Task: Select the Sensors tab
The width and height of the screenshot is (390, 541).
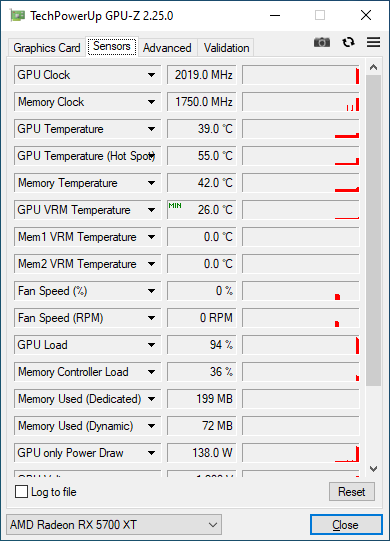Action: coord(112,46)
